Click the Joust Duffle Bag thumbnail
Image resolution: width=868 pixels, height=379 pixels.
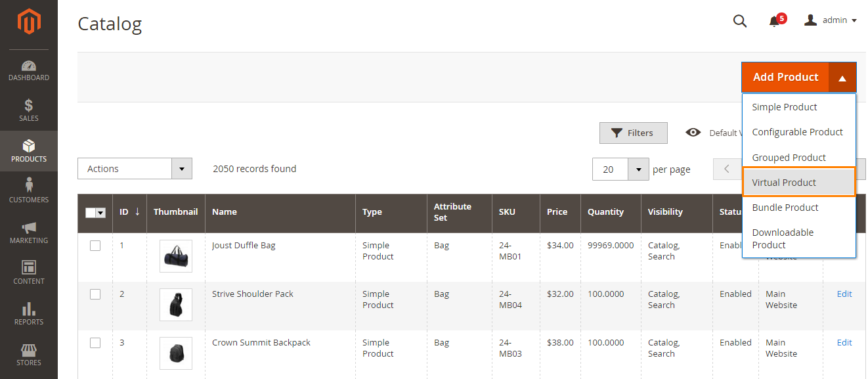point(176,256)
